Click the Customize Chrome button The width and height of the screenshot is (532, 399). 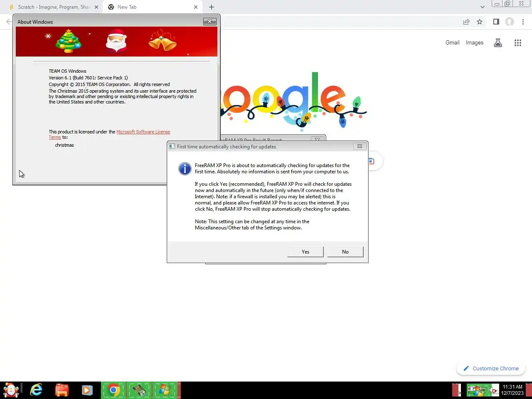point(491,369)
